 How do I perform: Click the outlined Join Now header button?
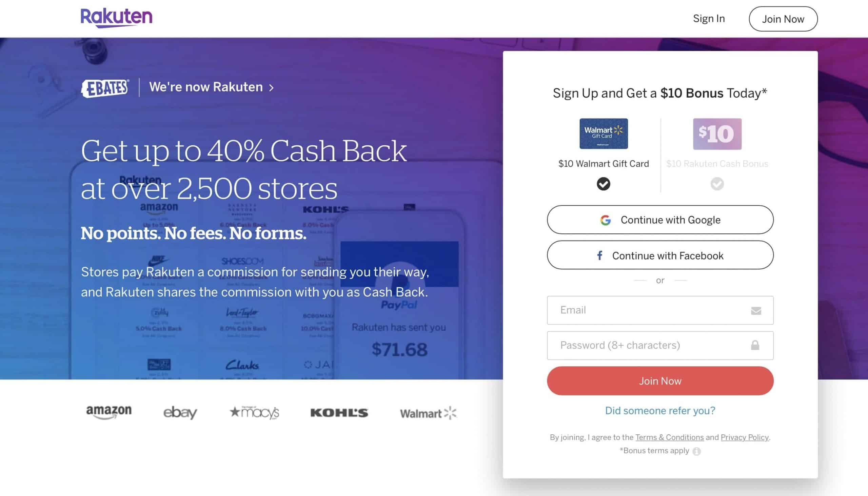[x=783, y=19]
